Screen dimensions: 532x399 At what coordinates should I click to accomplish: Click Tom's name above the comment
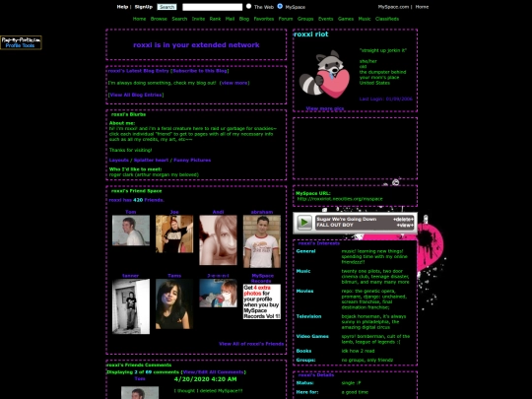(x=140, y=378)
